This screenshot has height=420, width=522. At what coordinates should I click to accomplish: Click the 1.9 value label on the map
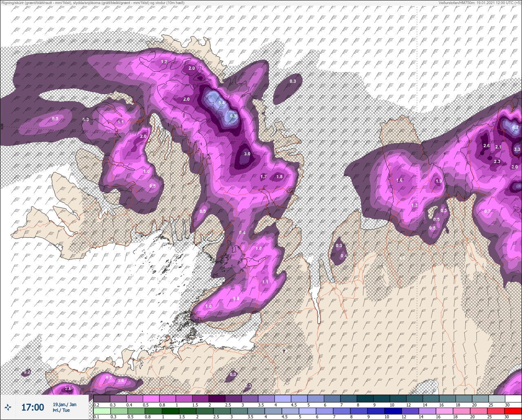(x=438, y=181)
